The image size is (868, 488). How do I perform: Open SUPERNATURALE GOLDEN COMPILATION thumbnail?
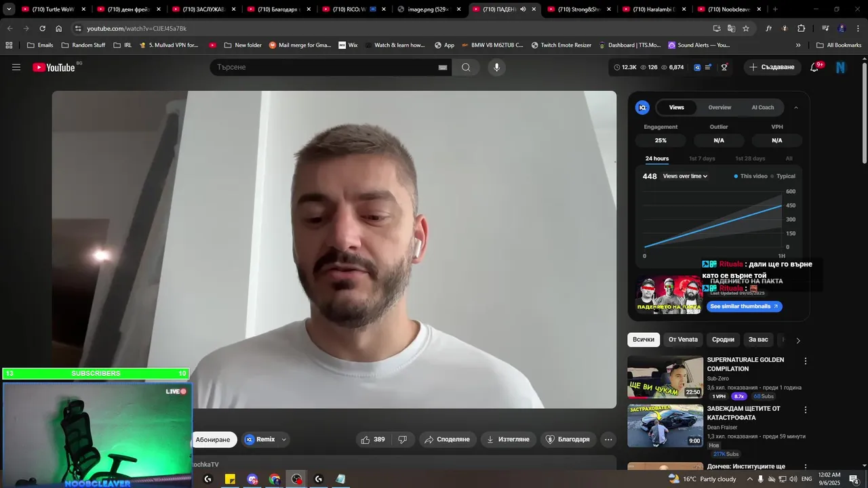pyautogui.click(x=665, y=377)
